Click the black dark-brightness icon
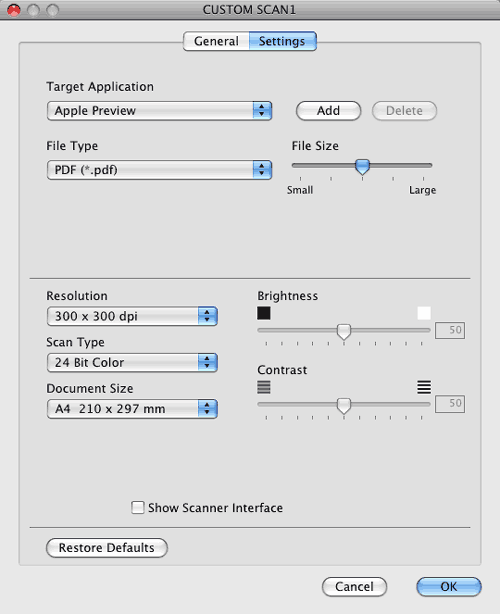The height and width of the screenshot is (614, 500). [264, 313]
